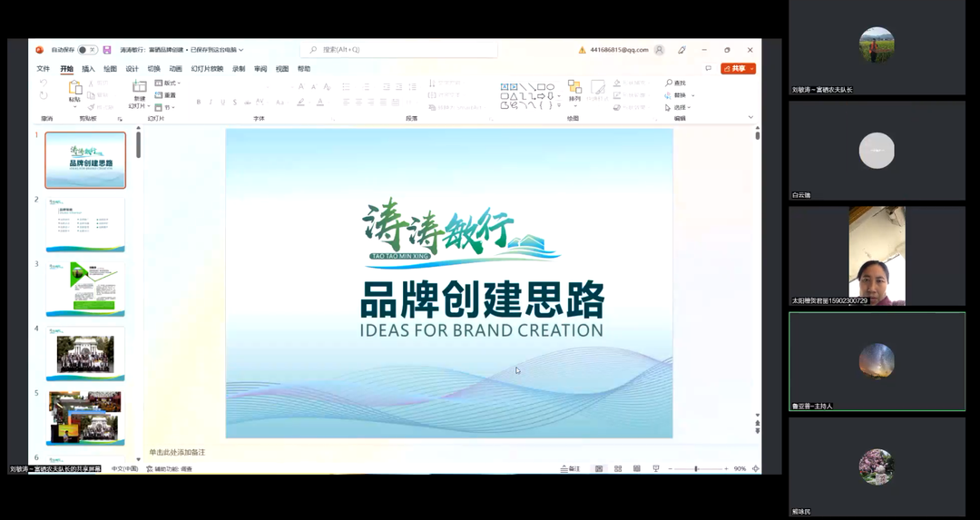Open the comments speech bubble icon
This screenshot has width=980, height=520.
coord(708,69)
